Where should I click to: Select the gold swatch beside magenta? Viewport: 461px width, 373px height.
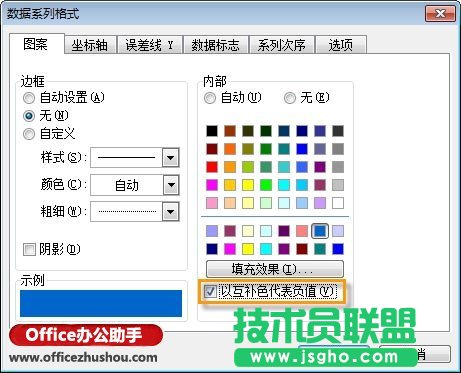[x=230, y=185]
